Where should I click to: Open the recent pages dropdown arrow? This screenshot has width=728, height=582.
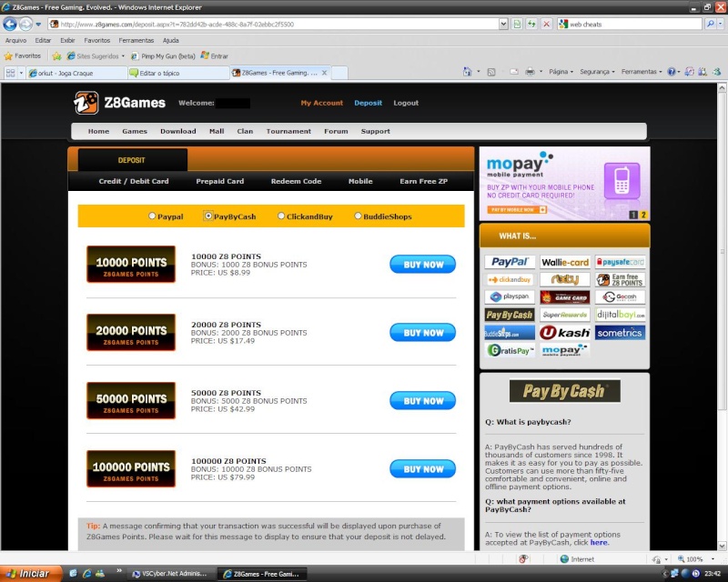38,24
